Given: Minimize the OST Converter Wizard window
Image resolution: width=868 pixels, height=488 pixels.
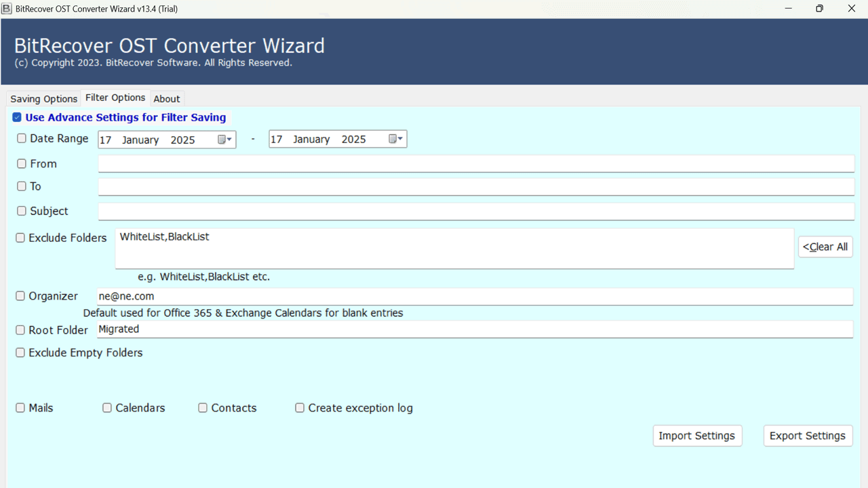Looking at the screenshot, I should coord(789,9).
